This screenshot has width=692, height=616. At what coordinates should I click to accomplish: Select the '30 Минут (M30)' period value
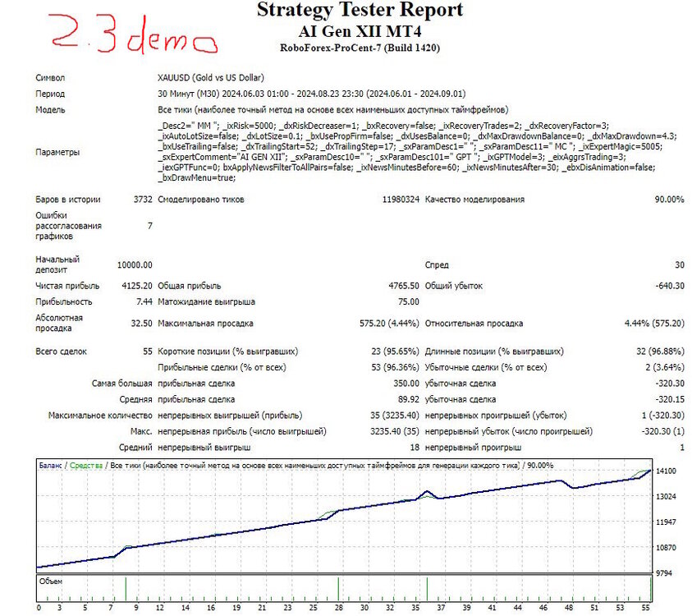tap(189, 94)
